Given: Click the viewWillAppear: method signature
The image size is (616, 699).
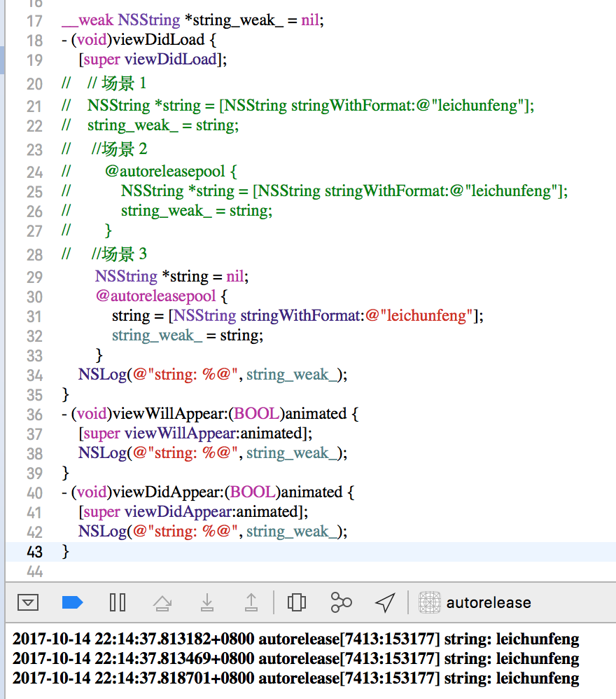Looking at the screenshot, I should (210, 414).
